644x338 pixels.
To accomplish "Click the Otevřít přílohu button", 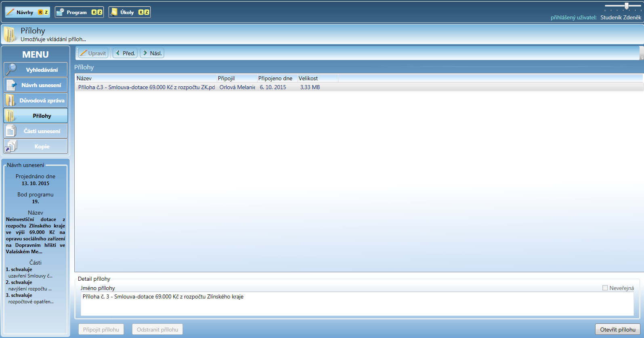I will click(618, 330).
